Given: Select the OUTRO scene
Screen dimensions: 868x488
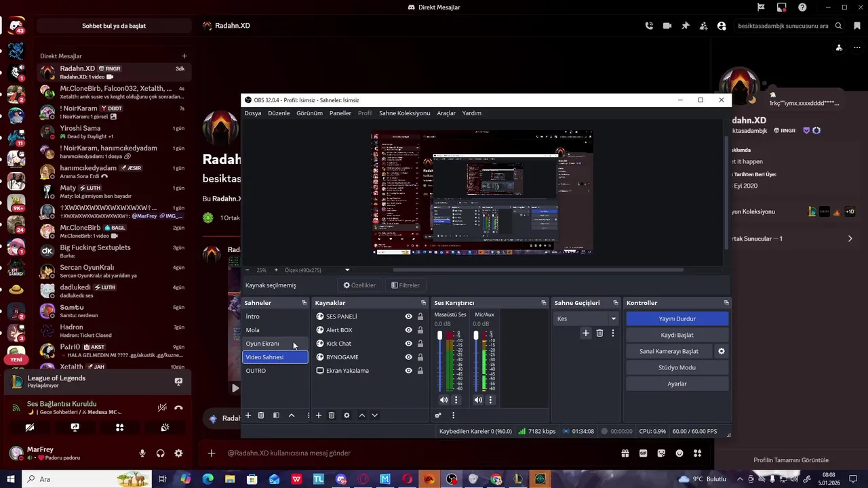Looking at the screenshot, I should click(275, 371).
